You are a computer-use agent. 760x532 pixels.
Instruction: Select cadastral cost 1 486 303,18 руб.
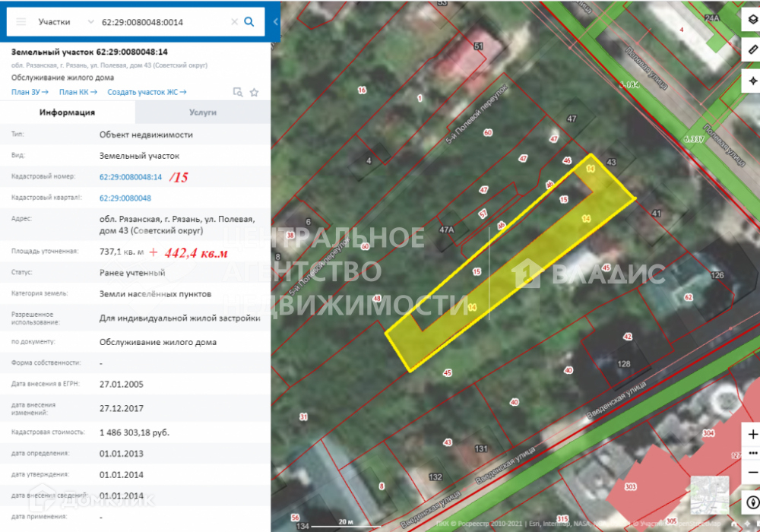pos(135,432)
